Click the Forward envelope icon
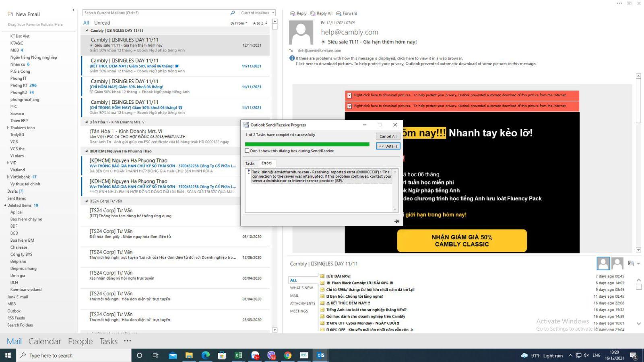Image resolution: width=644 pixels, height=362 pixels. (x=339, y=13)
